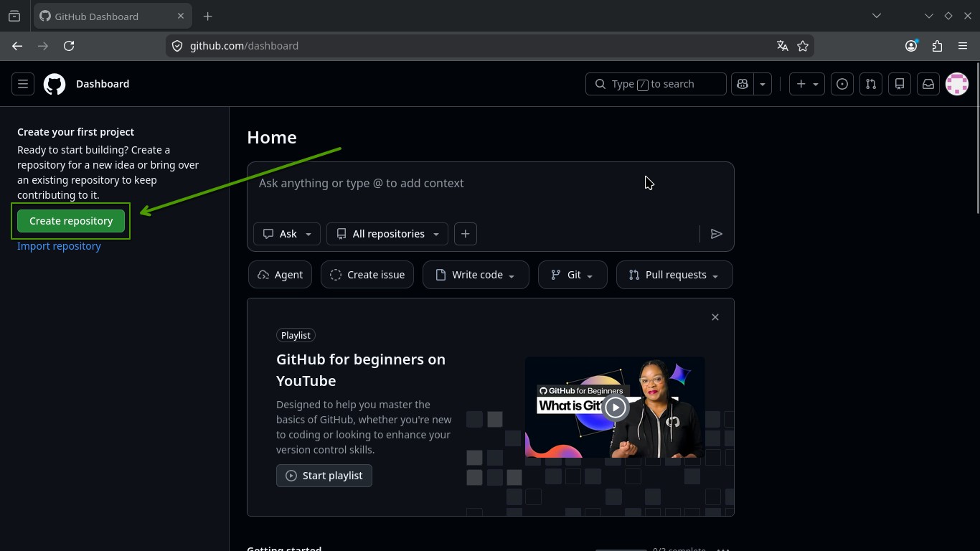Close the GitHub Dashboard tab
980x551 pixels.
(x=181, y=16)
